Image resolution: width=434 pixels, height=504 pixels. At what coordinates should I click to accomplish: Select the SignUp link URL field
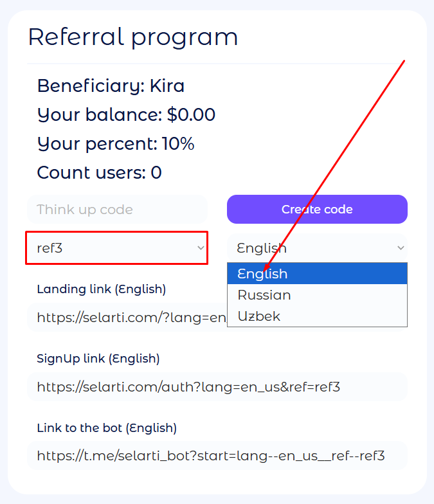[217, 387]
